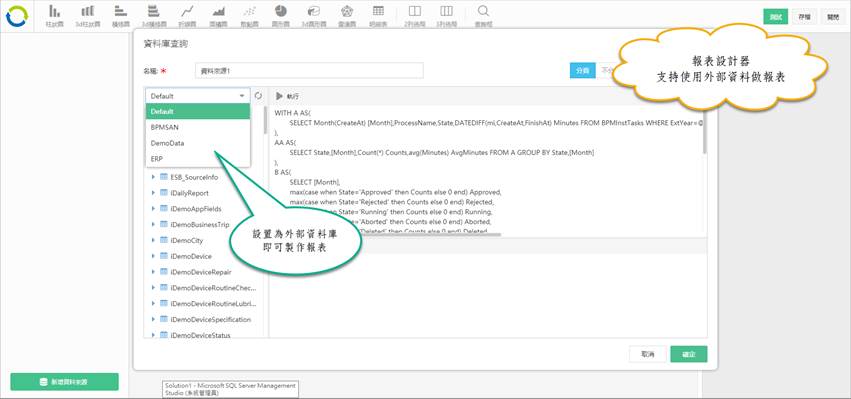Add a bar chart (柱狀圖) from toolbar
Viewport: 851px width, 399px height.
pos(53,16)
